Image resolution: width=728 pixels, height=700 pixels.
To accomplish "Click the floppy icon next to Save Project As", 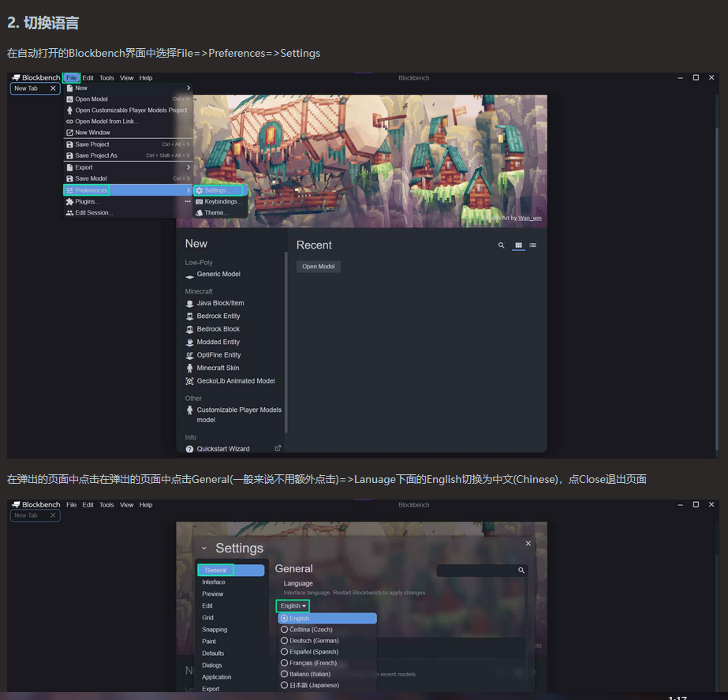I will [69, 155].
